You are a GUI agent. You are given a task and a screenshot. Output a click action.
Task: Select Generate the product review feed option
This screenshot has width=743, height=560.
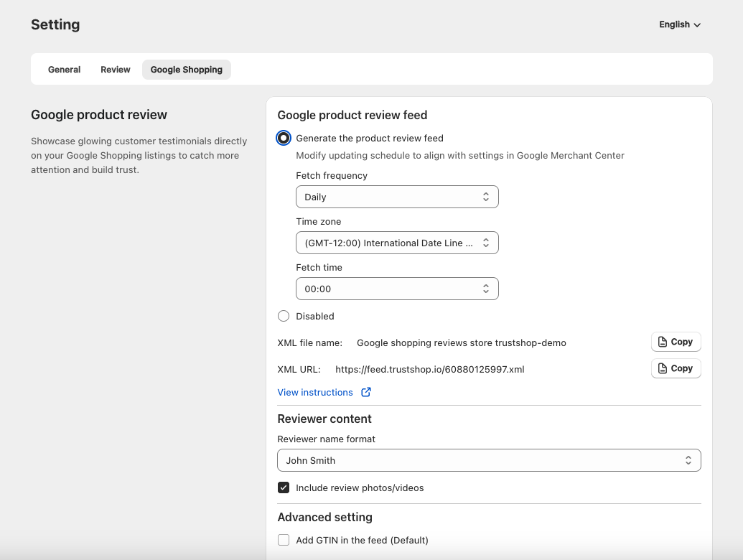(284, 138)
